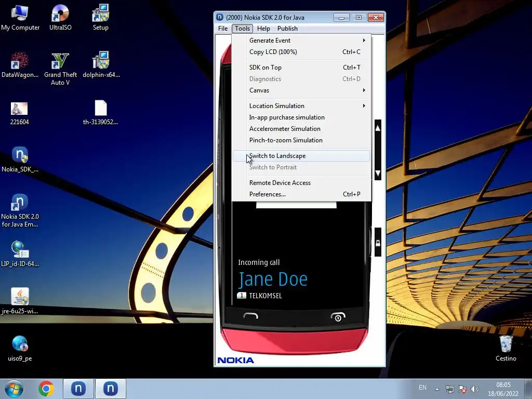Image resolution: width=532 pixels, height=399 pixels.
Task: Minimize the Nokia SDK window
Action: tap(341, 18)
